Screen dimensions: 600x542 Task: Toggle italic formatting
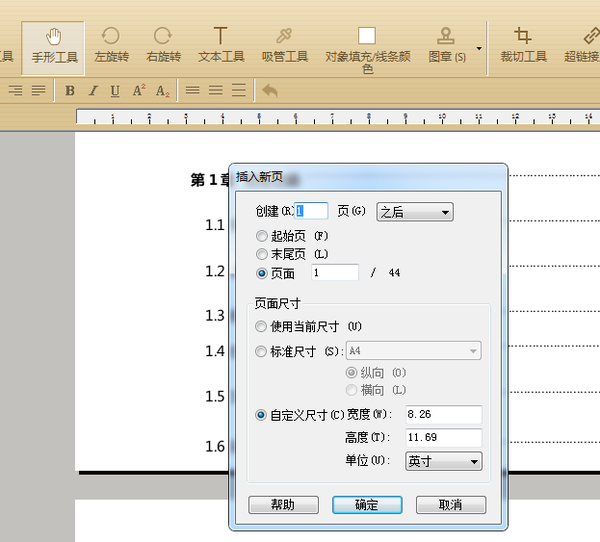93,91
